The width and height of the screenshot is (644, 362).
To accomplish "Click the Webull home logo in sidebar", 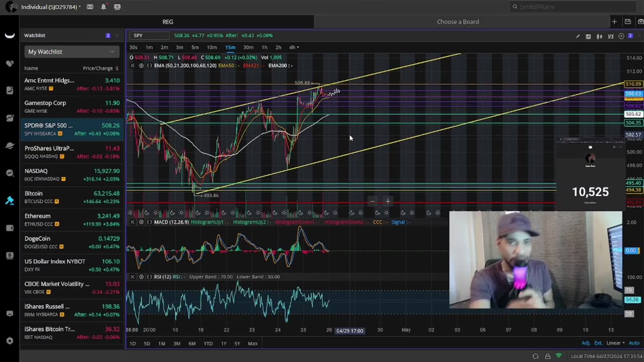I will click(x=10, y=35).
